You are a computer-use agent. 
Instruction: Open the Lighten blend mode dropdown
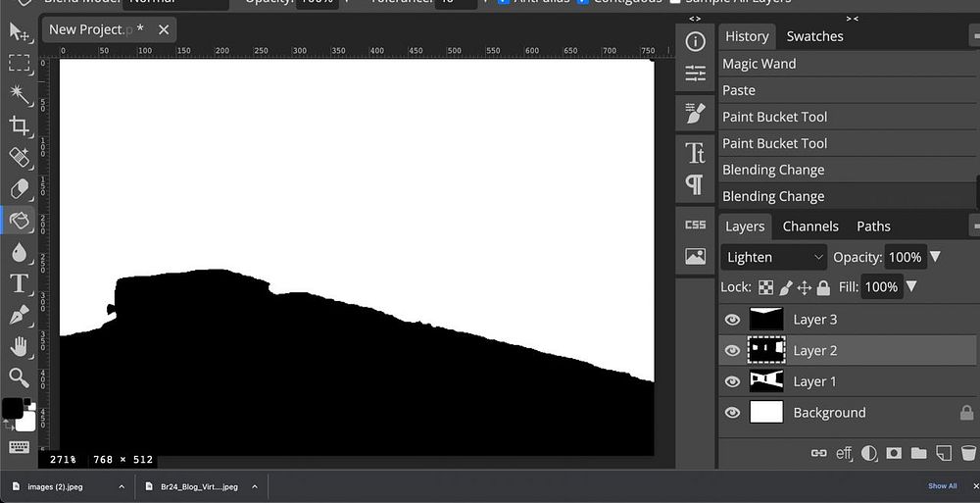pos(773,257)
